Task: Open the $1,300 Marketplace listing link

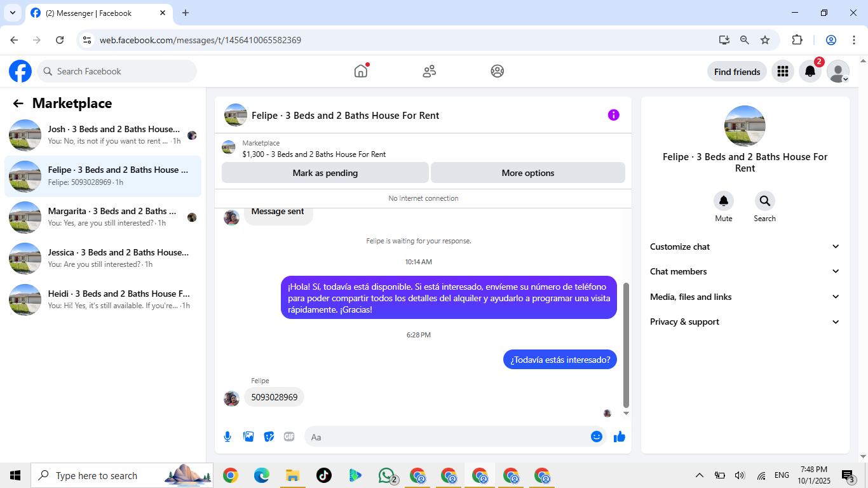Action: pos(314,154)
